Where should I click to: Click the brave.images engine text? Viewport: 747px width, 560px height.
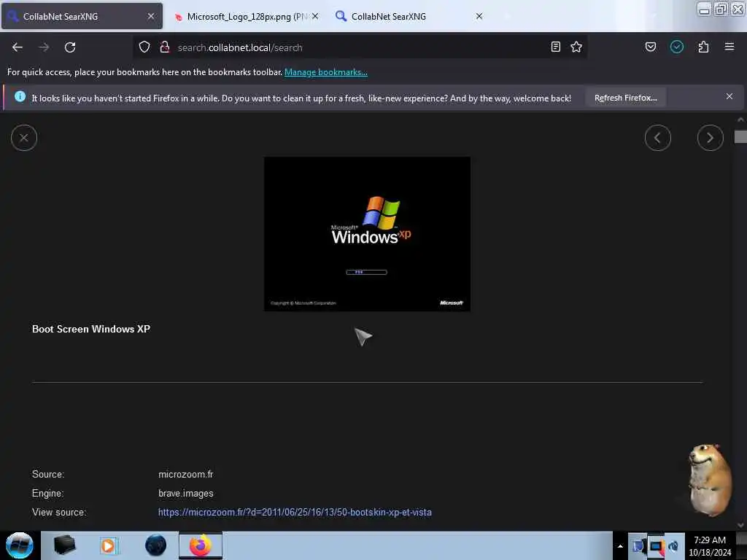pos(186,494)
